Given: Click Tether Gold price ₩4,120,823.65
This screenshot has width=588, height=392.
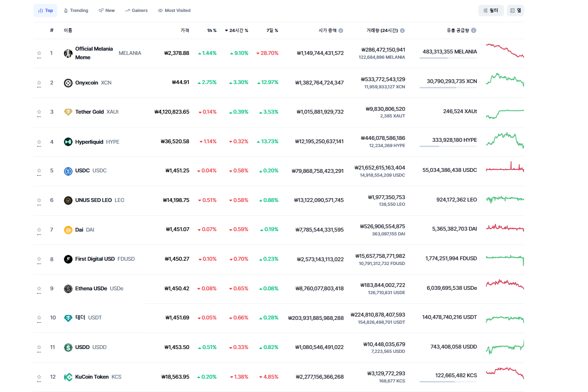Looking at the screenshot, I should pyautogui.click(x=172, y=112).
